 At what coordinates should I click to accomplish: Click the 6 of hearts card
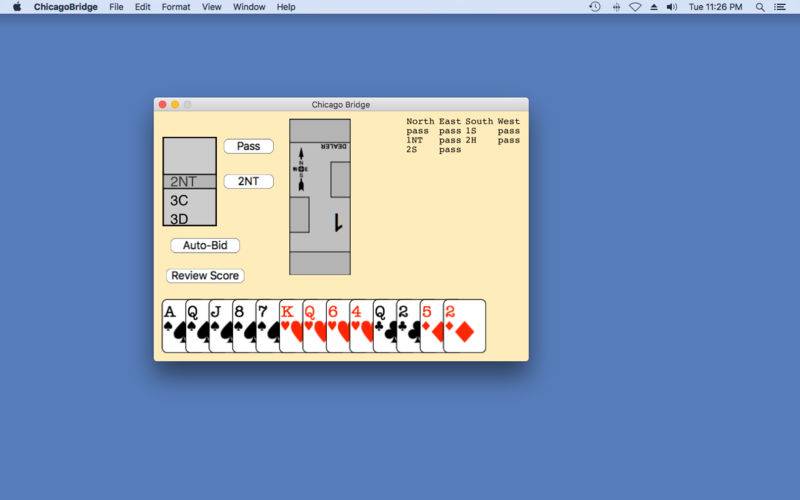point(339,326)
